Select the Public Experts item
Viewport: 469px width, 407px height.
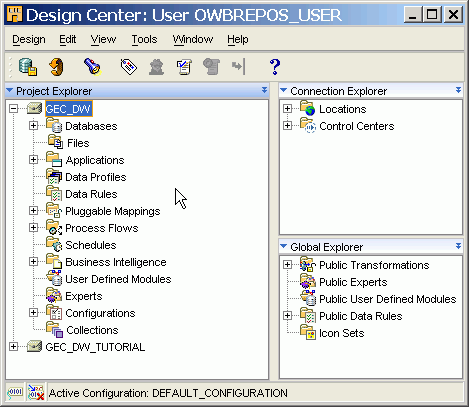pos(353,282)
